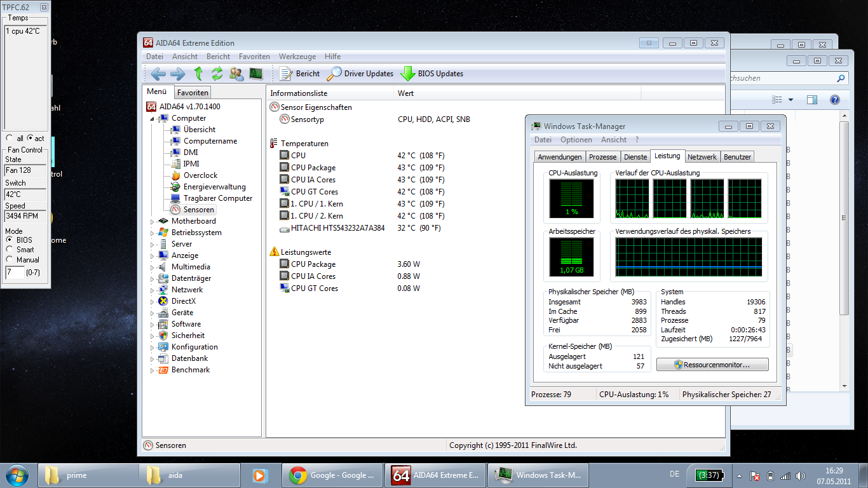This screenshot has width=868, height=488.
Task: Expand the Datenträger tree node
Action: point(153,278)
